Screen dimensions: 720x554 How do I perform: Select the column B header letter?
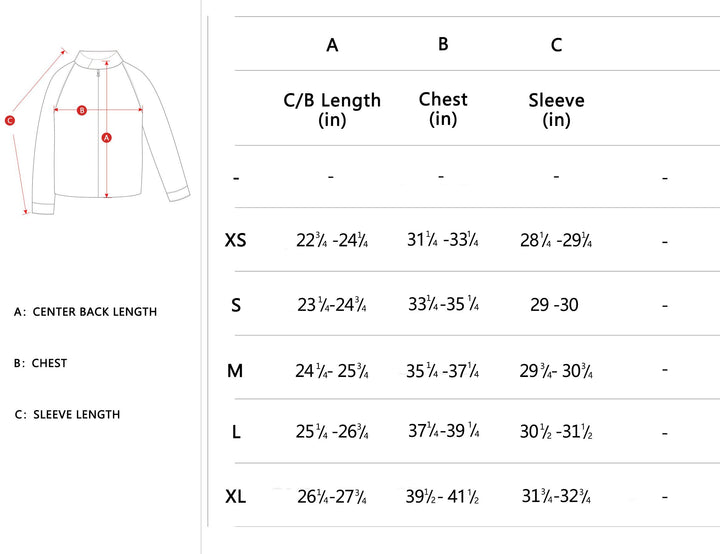click(443, 44)
